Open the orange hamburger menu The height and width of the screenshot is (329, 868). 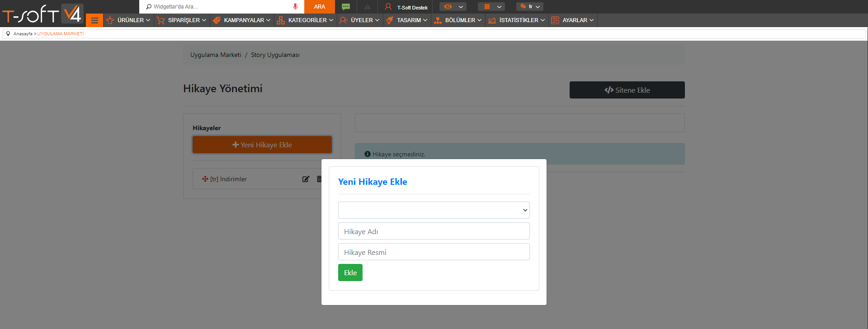pos(94,20)
